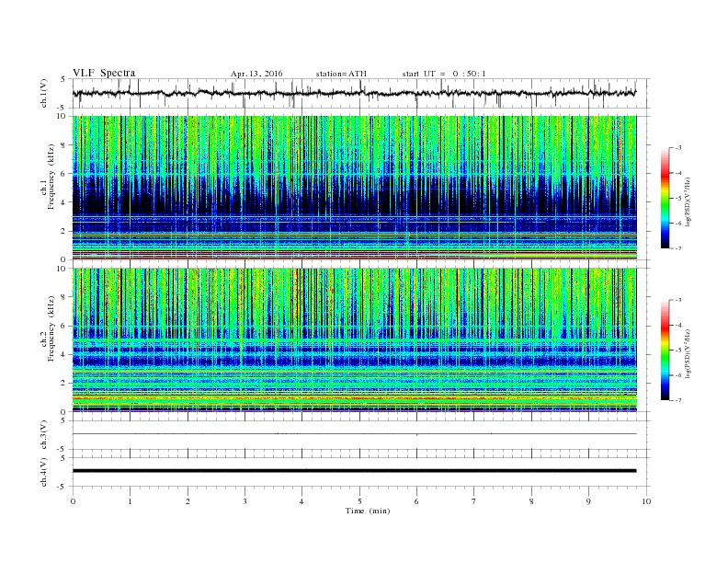Click the ch.1 voltage waveform trace
This screenshot has height=563, width=728.
click(x=354, y=93)
